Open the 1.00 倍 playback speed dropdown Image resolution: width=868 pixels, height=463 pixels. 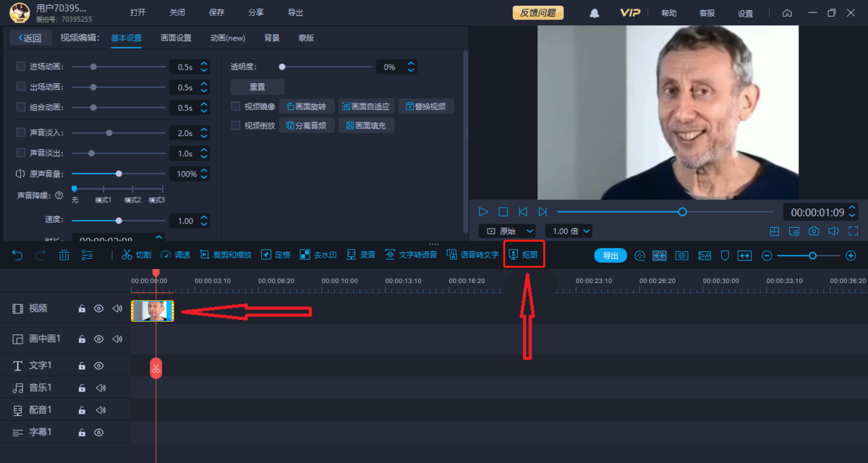click(569, 231)
